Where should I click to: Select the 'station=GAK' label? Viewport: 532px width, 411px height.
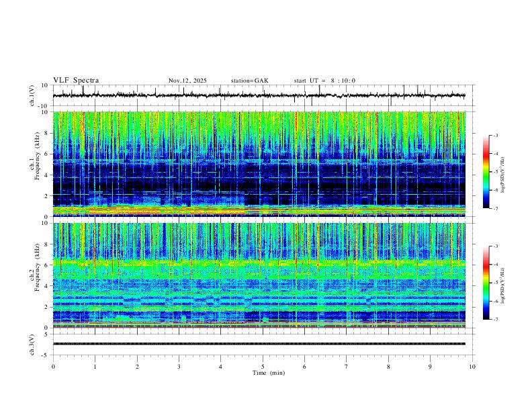pyautogui.click(x=249, y=81)
